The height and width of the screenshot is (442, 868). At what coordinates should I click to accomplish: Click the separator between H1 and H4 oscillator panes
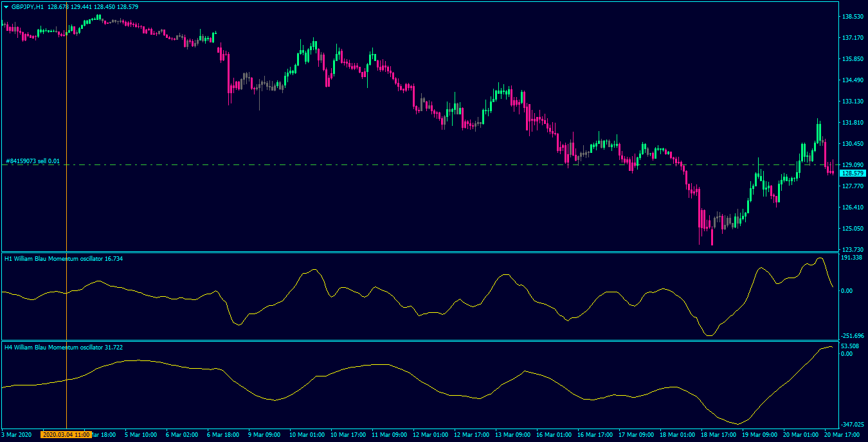coord(420,340)
